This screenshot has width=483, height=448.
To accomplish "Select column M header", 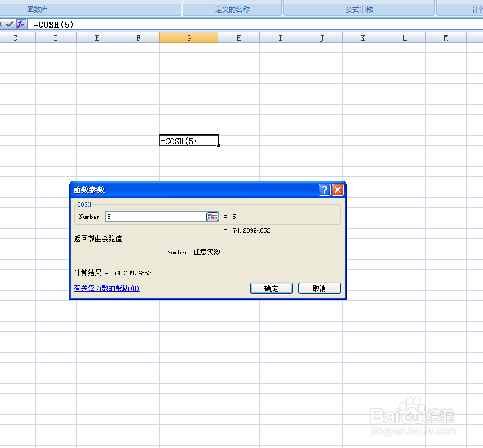I will (446, 37).
